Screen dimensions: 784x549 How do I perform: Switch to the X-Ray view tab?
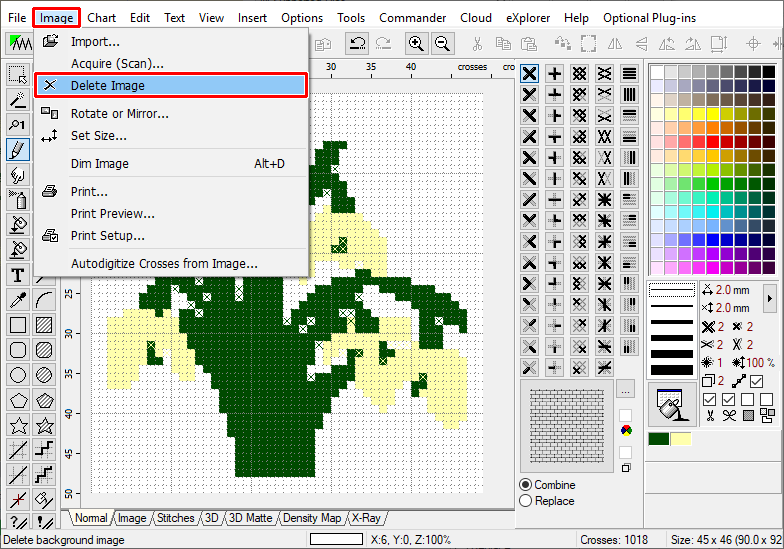[x=366, y=518]
